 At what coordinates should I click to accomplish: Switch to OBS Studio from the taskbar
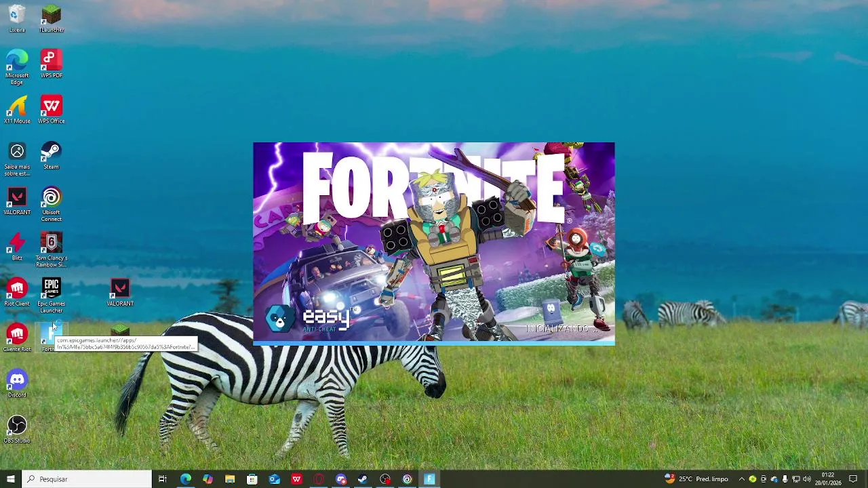tap(385, 479)
